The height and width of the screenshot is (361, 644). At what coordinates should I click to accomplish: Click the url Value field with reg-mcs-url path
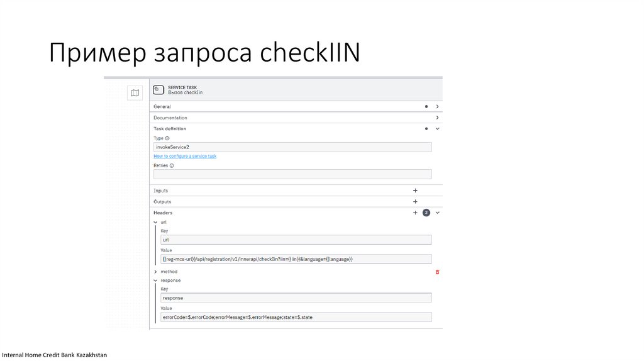click(296, 259)
